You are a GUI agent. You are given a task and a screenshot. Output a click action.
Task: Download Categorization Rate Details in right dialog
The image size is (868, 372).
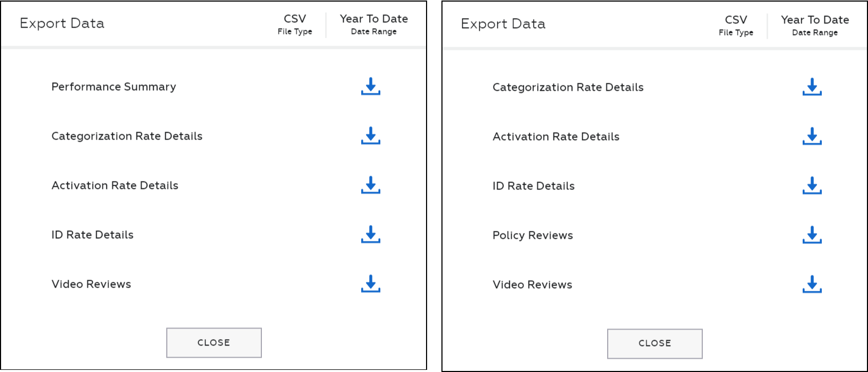[811, 86]
